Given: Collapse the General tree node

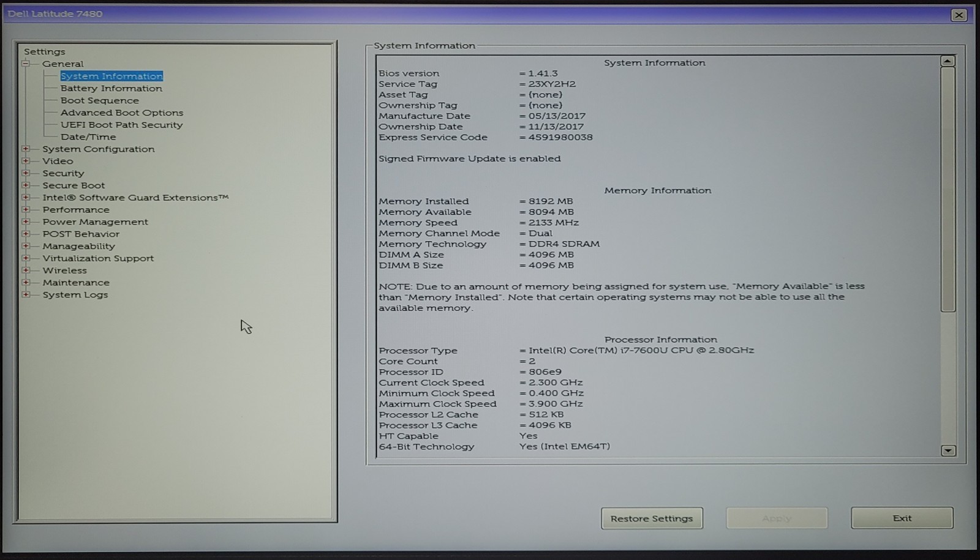Looking at the screenshot, I should pyautogui.click(x=26, y=64).
